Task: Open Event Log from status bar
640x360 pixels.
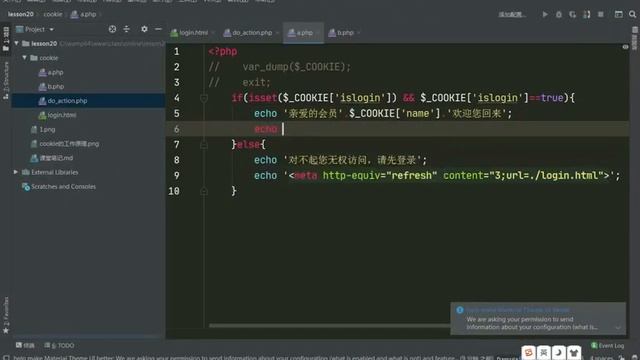Action: [x=608, y=345]
